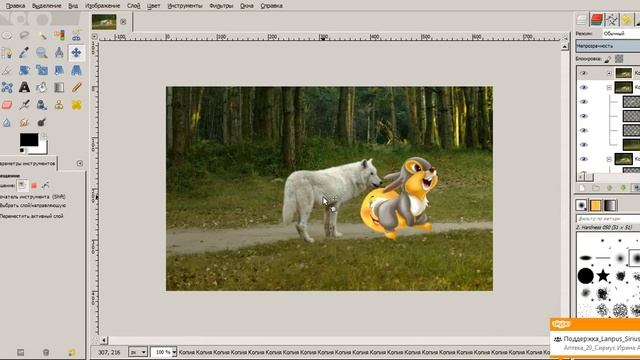Select the Bucket Fill tool
Screen dimensions: 640x360
coord(42,88)
